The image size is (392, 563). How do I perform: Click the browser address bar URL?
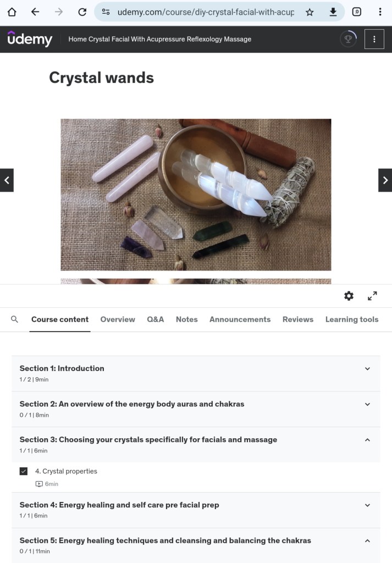[205, 12]
